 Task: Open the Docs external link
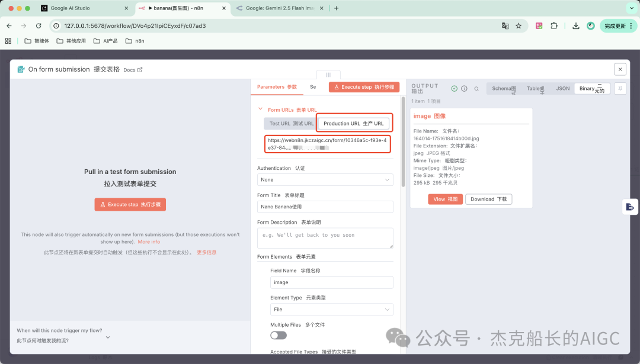133,70
